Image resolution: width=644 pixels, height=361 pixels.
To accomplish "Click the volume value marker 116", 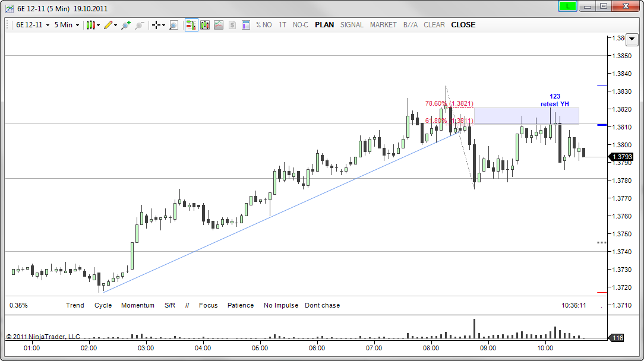I will point(617,338).
